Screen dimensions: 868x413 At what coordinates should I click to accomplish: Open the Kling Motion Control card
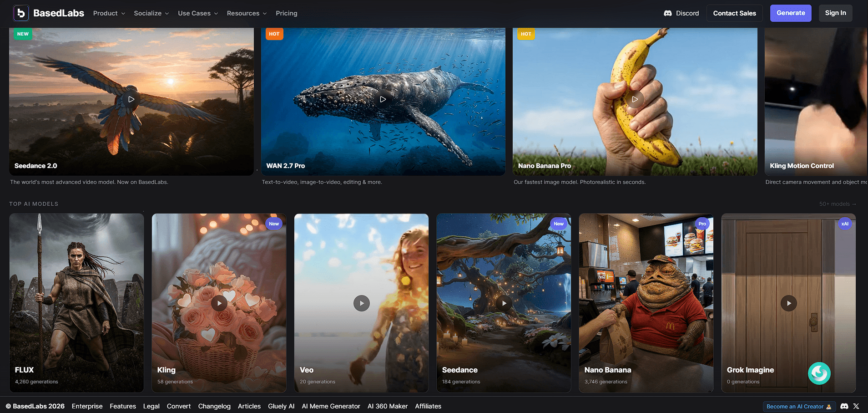(816, 102)
